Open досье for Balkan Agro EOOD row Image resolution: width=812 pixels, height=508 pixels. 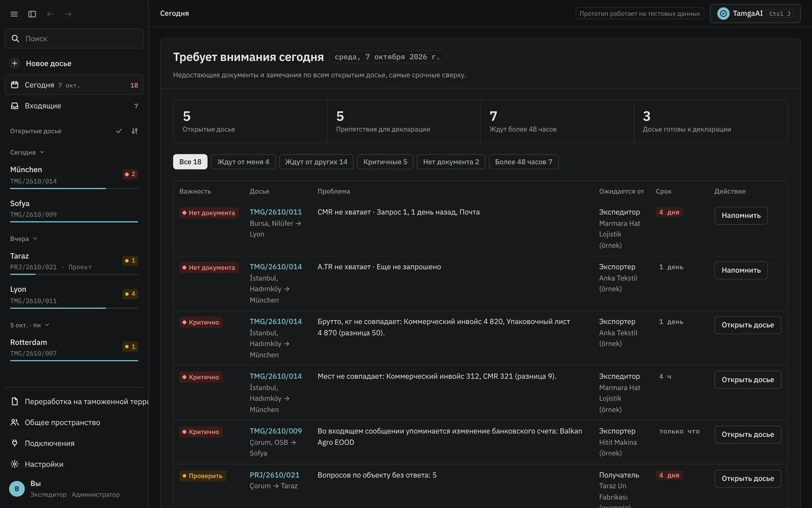pos(748,435)
